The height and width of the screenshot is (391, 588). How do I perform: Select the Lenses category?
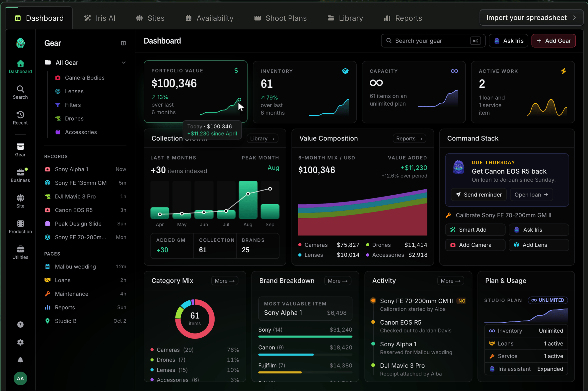[x=69, y=91]
